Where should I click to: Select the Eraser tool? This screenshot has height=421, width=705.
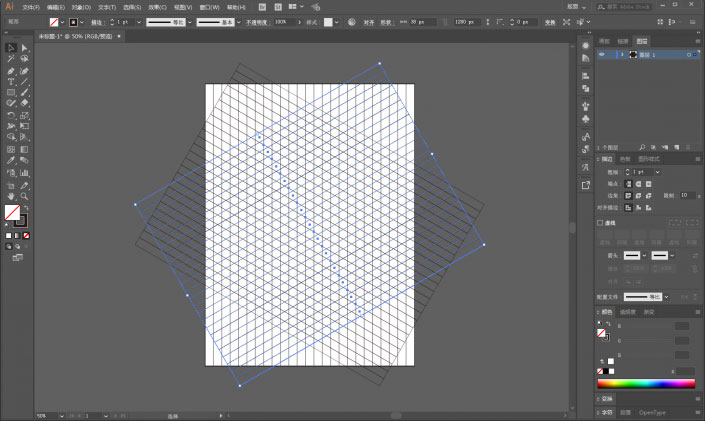click(24, 103)
